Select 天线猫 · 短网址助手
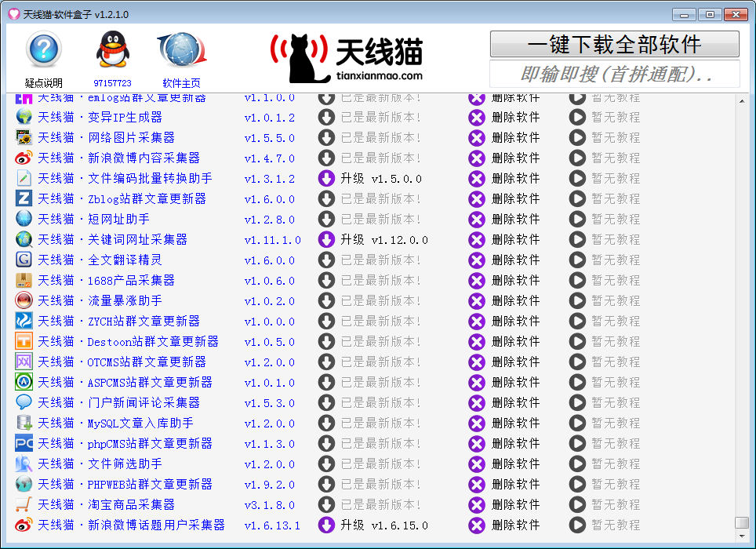Viewport: 756px width, 549px height. [93, 220]
